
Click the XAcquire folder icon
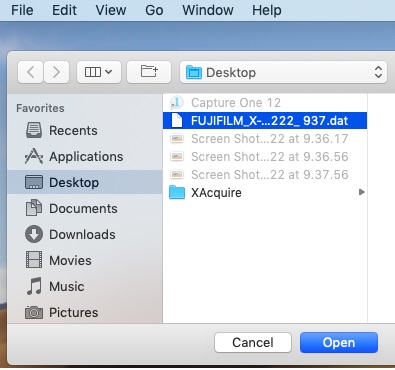tap(177, 192)
